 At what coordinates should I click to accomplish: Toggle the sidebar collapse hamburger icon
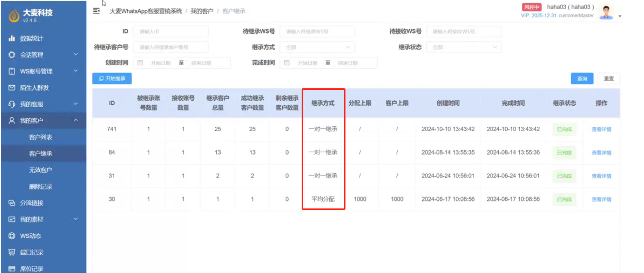tap(97, 11)
